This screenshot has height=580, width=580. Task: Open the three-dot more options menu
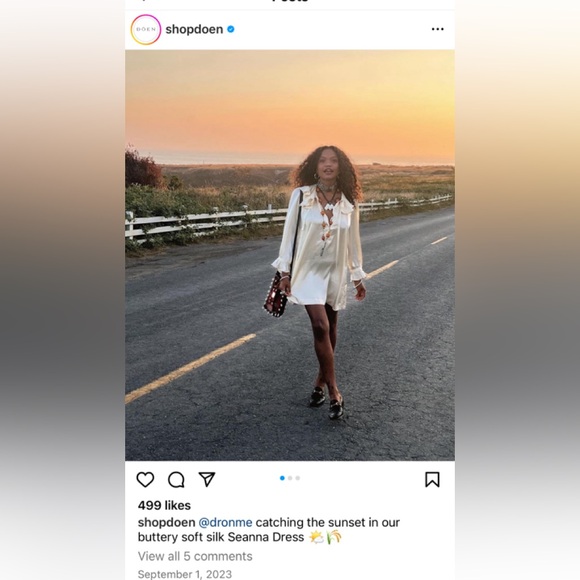(438, 29)
